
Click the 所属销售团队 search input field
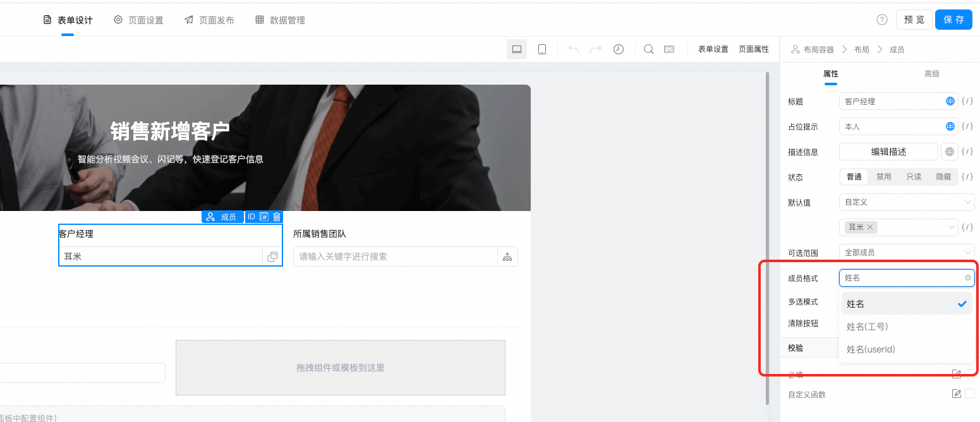pyautogui.click(x=395, y=256)
